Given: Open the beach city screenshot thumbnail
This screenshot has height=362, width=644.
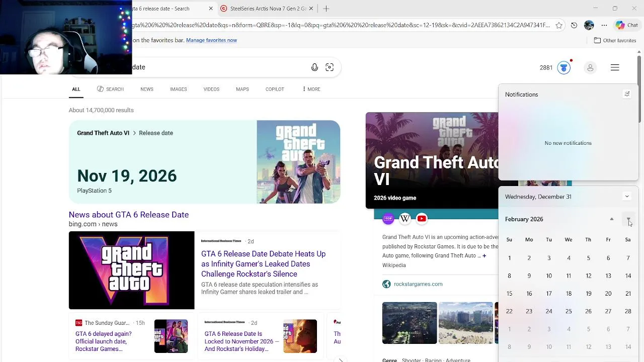Looking at the screenshot, I should [466, 323].
